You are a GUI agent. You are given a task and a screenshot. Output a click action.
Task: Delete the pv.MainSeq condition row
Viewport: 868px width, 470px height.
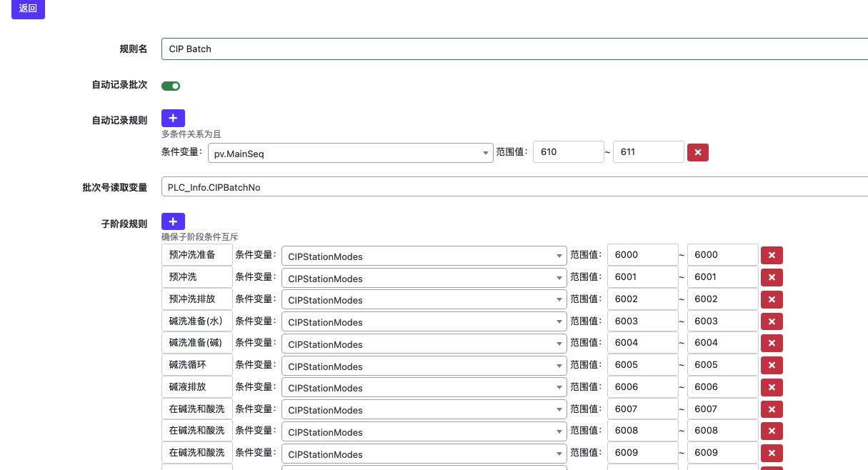coord(697,152)
